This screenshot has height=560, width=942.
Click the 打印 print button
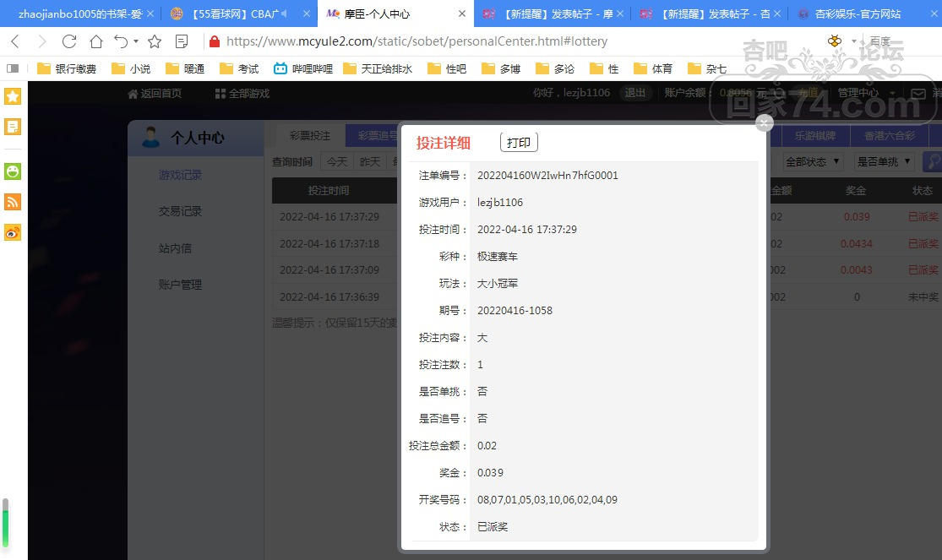[519, 143]
